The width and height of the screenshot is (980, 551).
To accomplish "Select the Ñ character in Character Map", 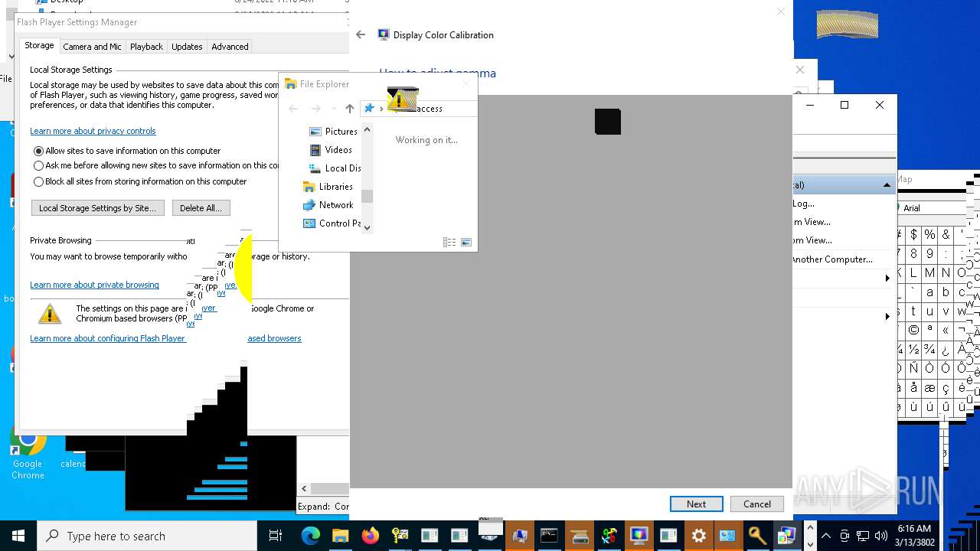I will (x=913, y=369).
